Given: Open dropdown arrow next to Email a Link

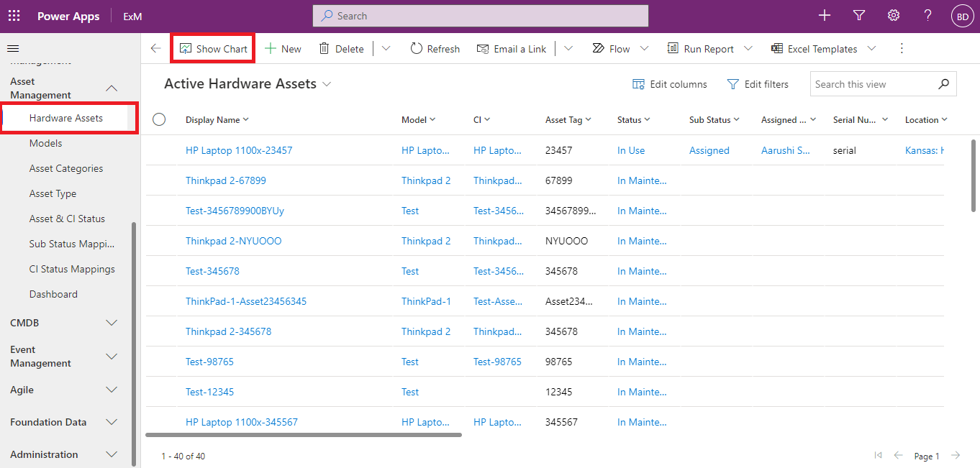Looking at the screenshot, I should tap(568, 49).
